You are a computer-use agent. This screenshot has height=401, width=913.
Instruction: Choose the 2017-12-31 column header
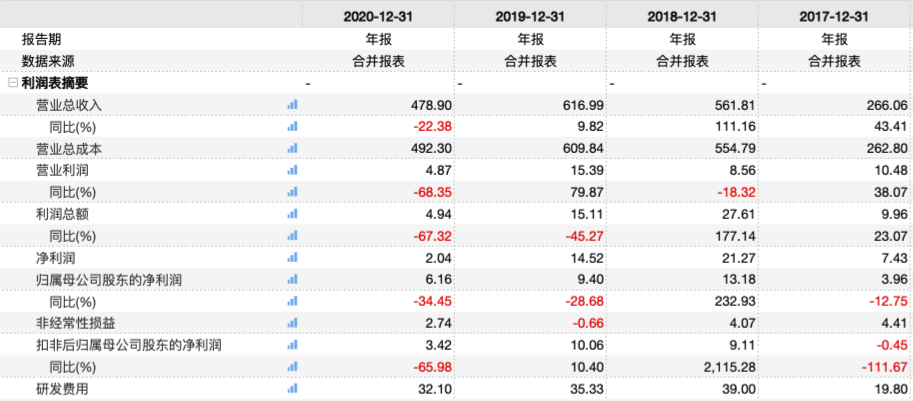pos(835,17)
